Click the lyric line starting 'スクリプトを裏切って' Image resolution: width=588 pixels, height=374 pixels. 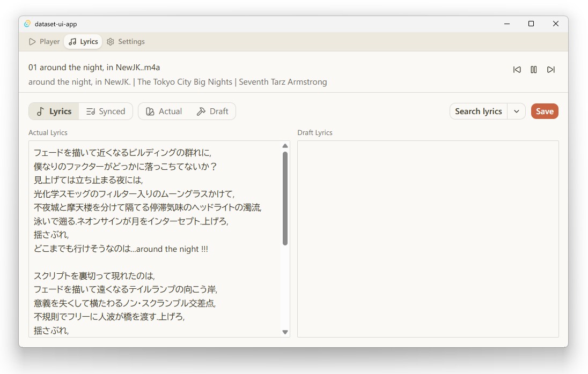coord(94,276)
